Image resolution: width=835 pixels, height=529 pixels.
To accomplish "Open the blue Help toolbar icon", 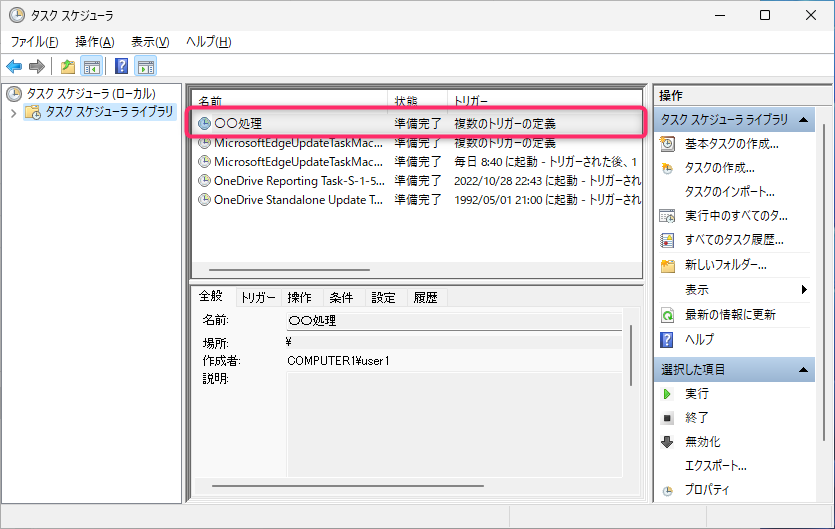I will (x=121, y=66).
